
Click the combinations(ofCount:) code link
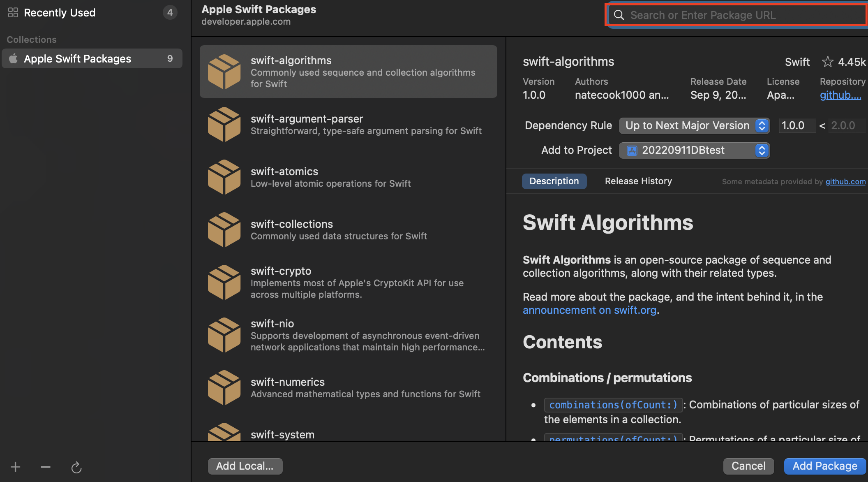(x=613, y=405)
